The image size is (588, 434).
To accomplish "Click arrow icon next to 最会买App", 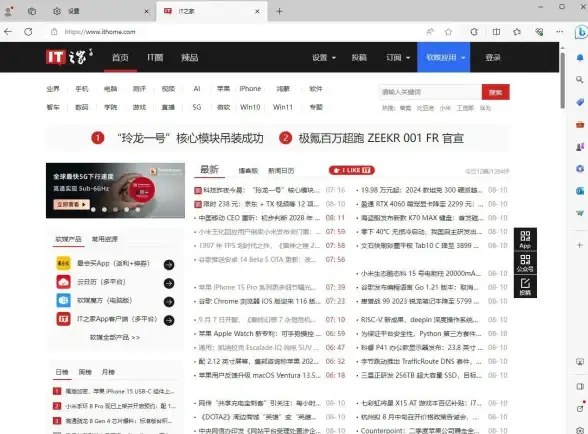I will click(x=169, y=265).
